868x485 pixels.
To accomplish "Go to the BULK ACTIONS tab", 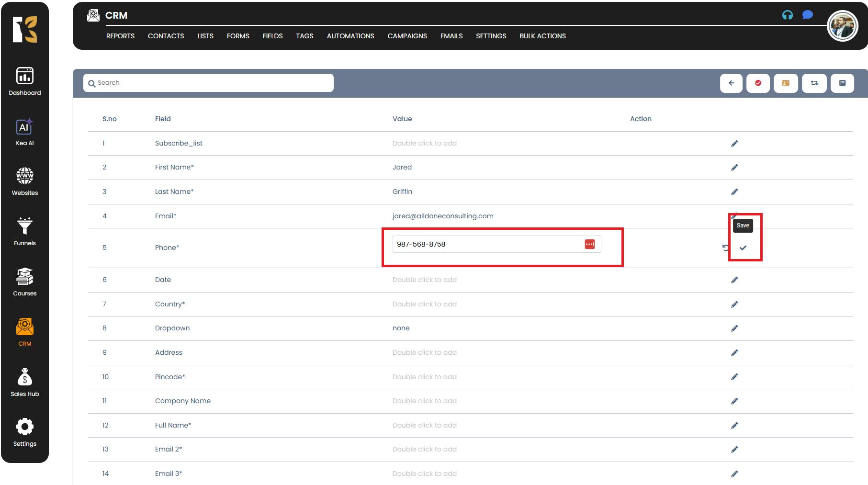I will click(542, 36).
